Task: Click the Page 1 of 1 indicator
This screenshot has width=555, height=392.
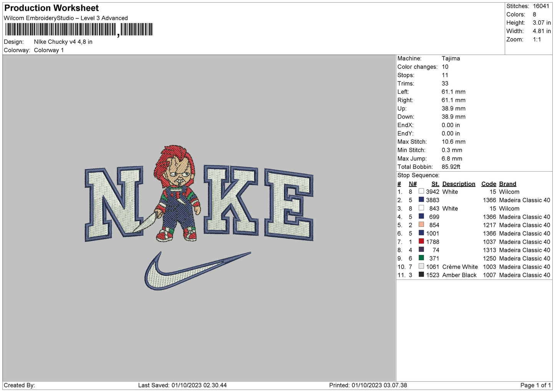Action: 535,385
